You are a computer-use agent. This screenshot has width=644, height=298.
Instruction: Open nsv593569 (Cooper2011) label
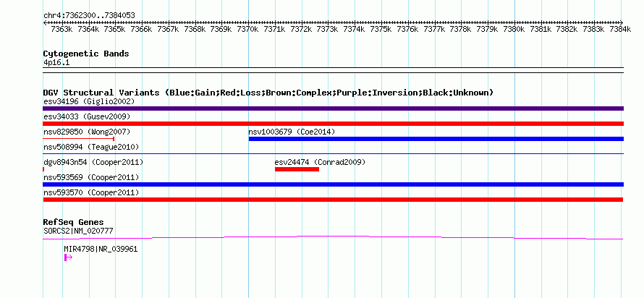91,177
